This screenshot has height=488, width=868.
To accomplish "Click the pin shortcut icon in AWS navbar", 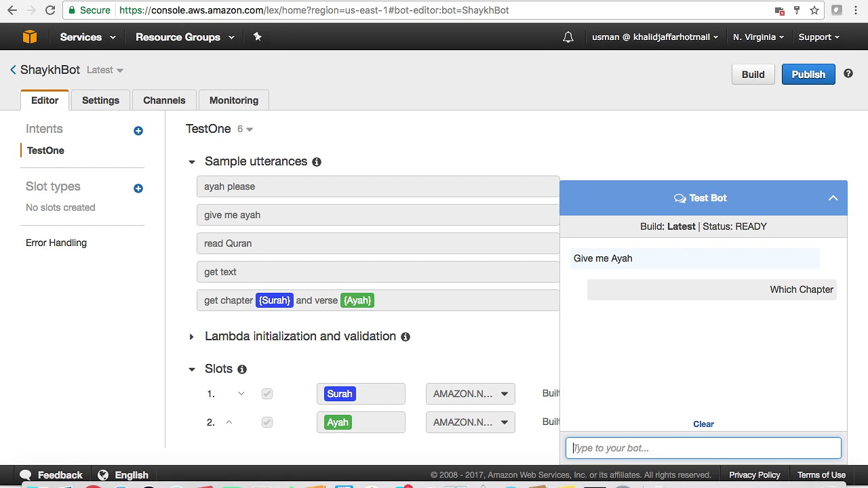I will pos(257,37).
